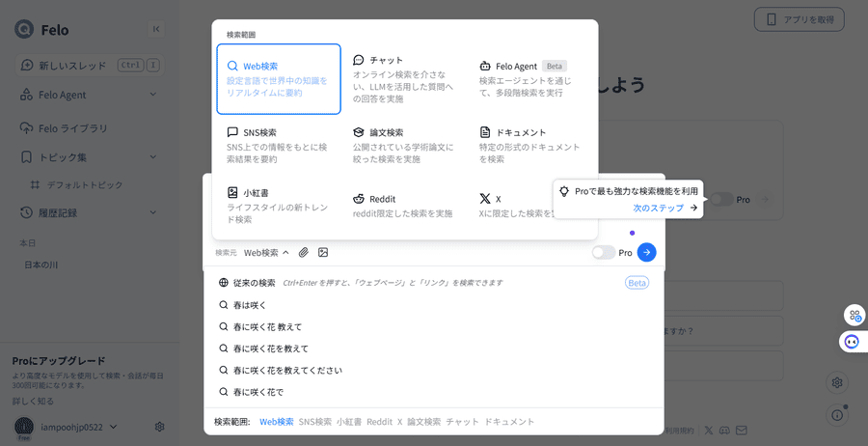Image resolution: width=868 pixels, height=446 pixels.
Task: Expand the トピック集 section chevron
Action: click(x=153, y=157)
